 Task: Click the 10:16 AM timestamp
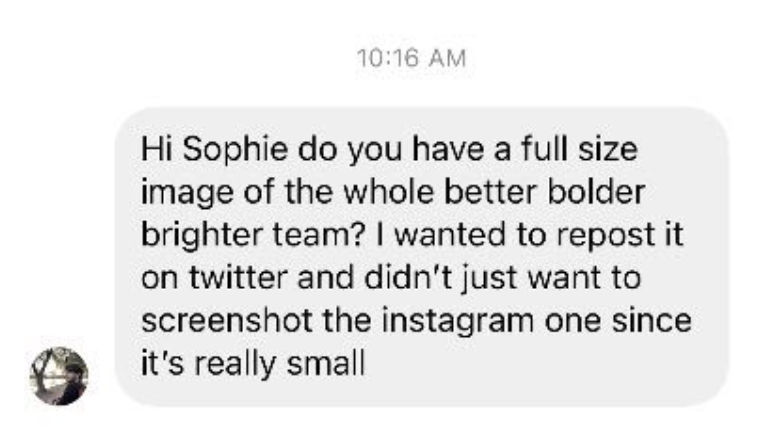coord(410,59)
